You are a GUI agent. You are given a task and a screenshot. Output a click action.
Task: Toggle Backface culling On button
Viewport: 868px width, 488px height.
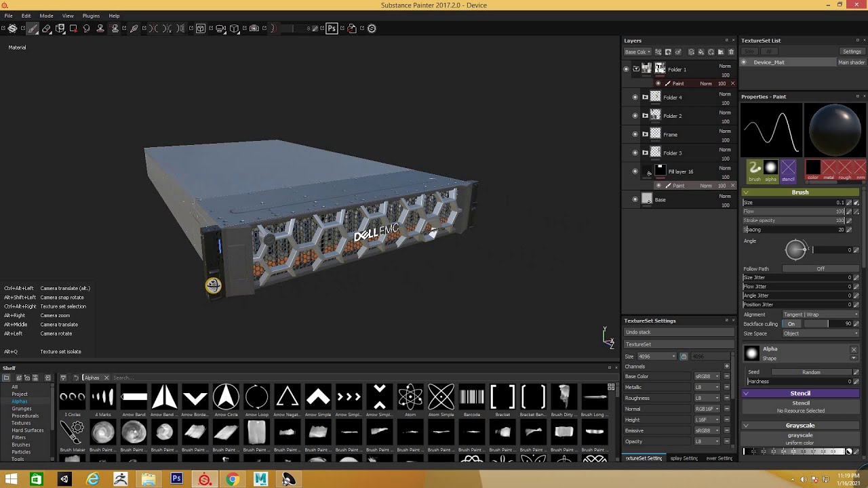pyautogui.click(x=791, y=324)
